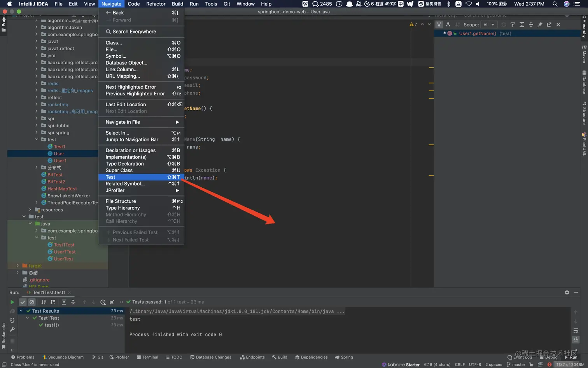Image resolution: width=588 pixels, height=368 pixels.
Task: Toggle soft-wrap in console output
Action: click(x=576, y=331)
